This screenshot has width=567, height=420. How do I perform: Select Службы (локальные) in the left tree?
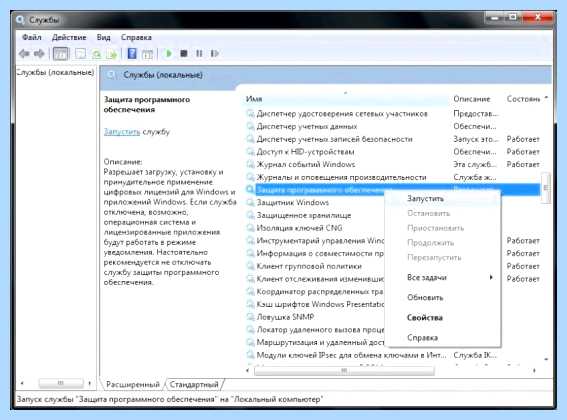tap(55, 72)
